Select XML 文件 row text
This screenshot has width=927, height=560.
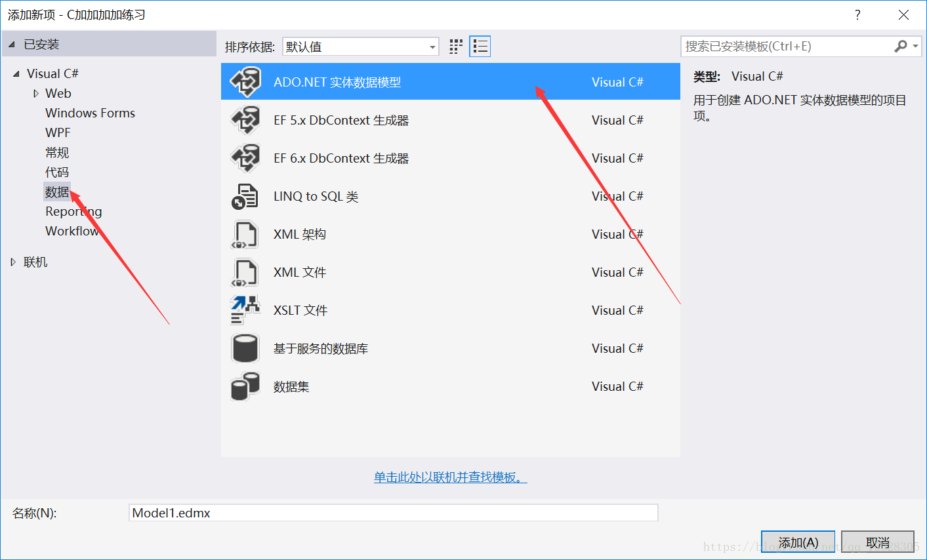[300, 272]
